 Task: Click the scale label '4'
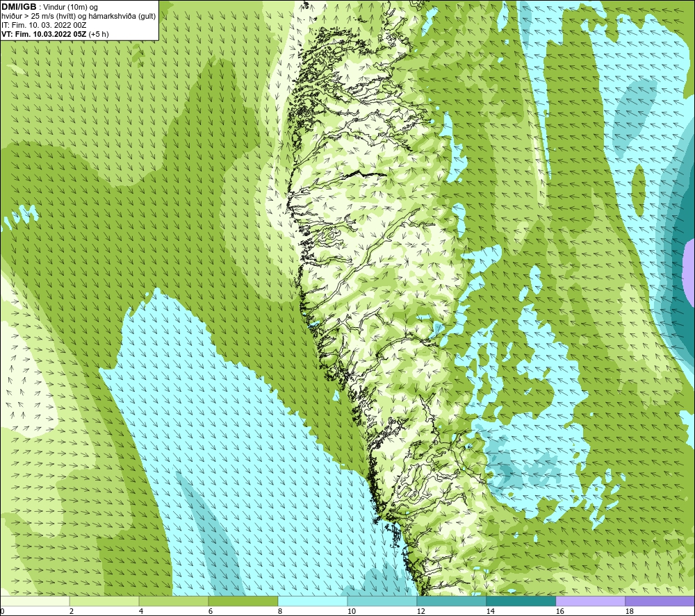141,612
